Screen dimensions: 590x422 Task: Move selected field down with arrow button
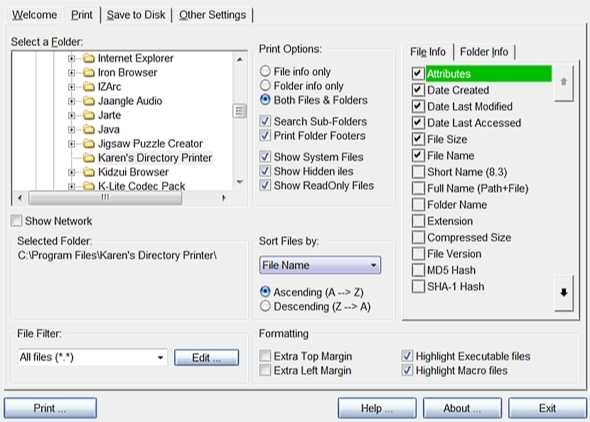[564, 293]
